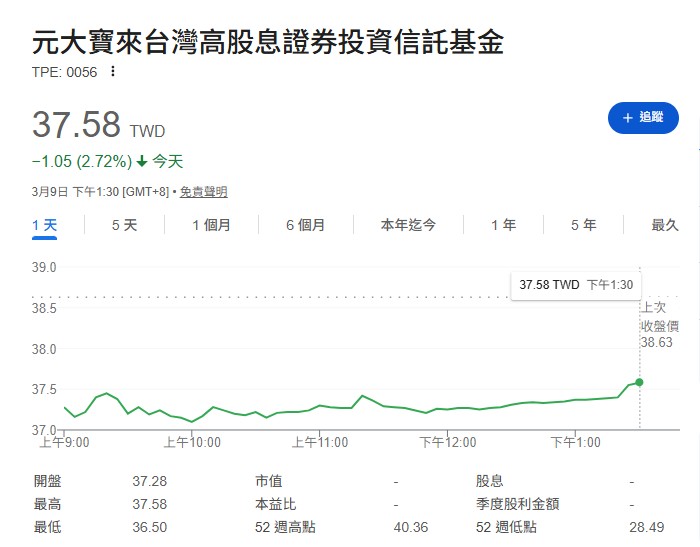Screen dimensions: 700x547
Task: Select the 1 天 time range tab
Action: coord(45,225)
